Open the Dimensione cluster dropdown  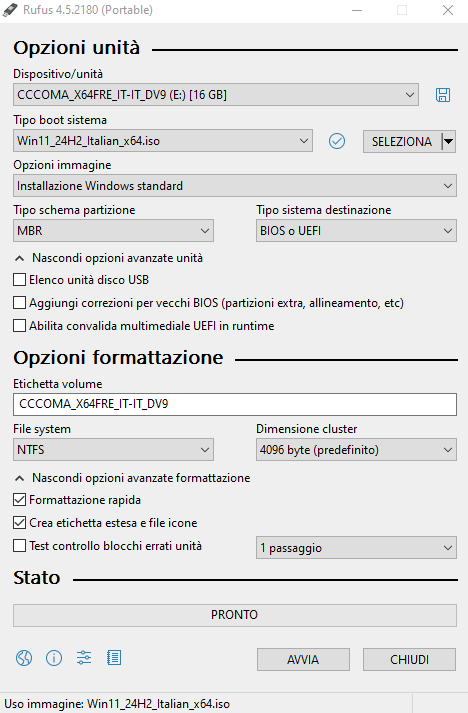point(356,450)
